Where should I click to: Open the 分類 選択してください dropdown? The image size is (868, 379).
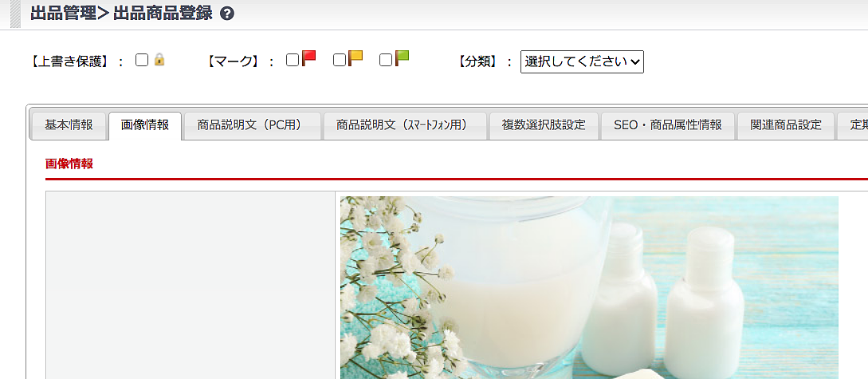tap(582, 62)
